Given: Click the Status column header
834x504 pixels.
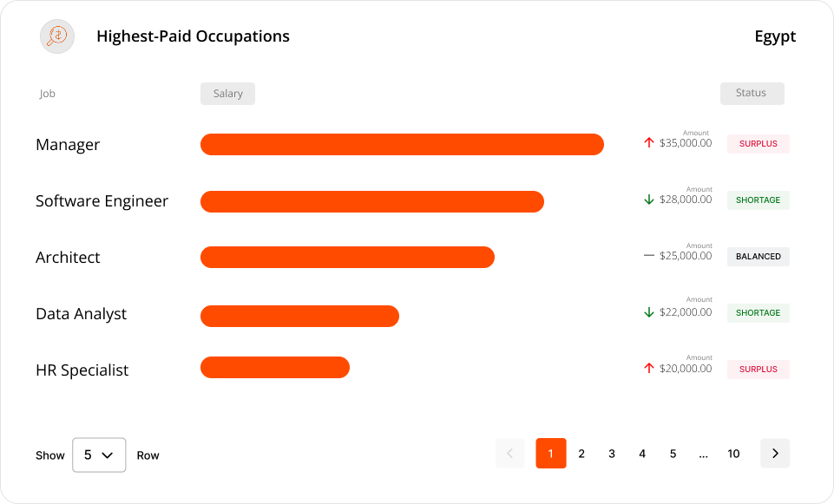Looking at the screenshot, I should click(752, 94).
